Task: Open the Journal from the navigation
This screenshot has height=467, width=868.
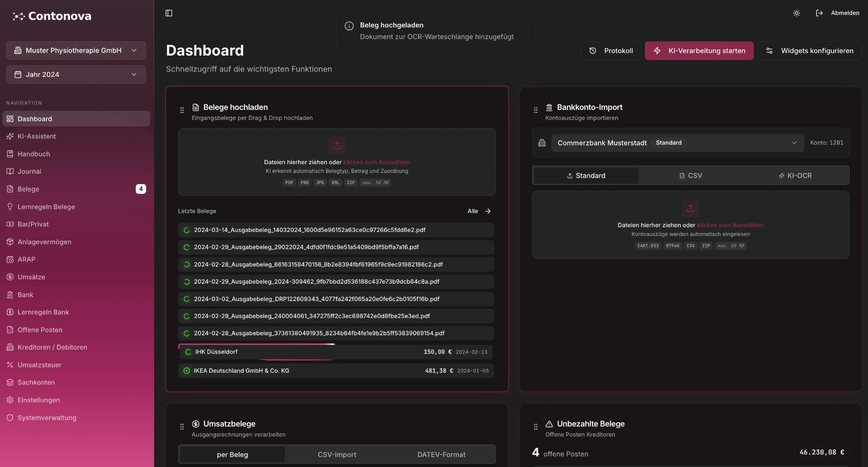Action: pyautogui.click(x=29, y=171)
